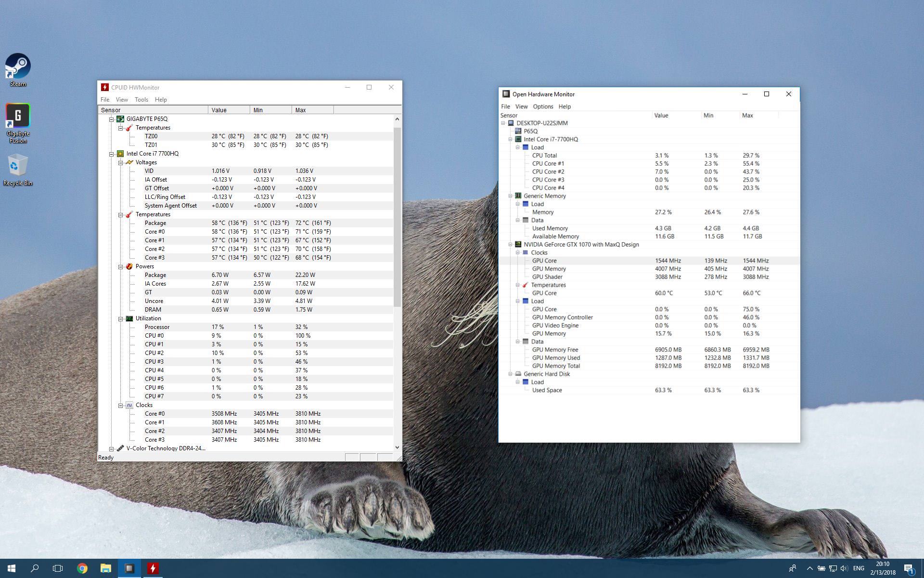Open HWMonitor Tools menu
This screenshot has height=578, width=924.
[x=141, y=100]
